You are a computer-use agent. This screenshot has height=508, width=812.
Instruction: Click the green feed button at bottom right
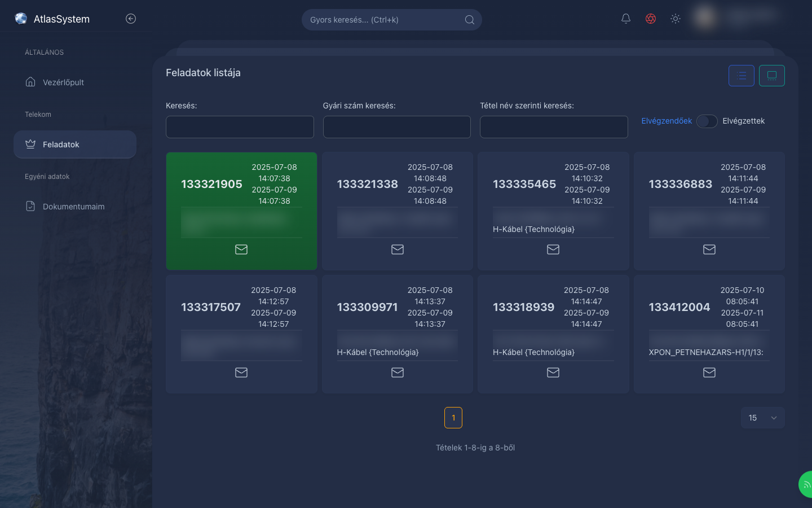805,484
